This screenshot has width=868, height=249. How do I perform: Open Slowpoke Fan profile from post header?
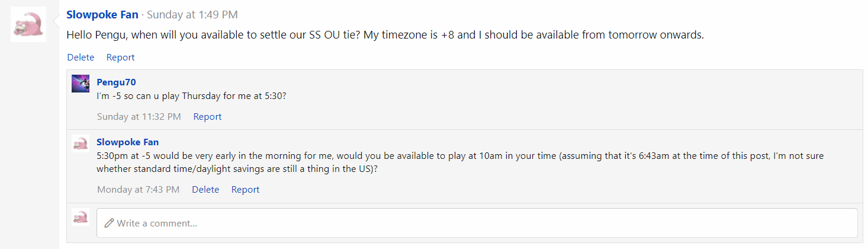point(102,14)
